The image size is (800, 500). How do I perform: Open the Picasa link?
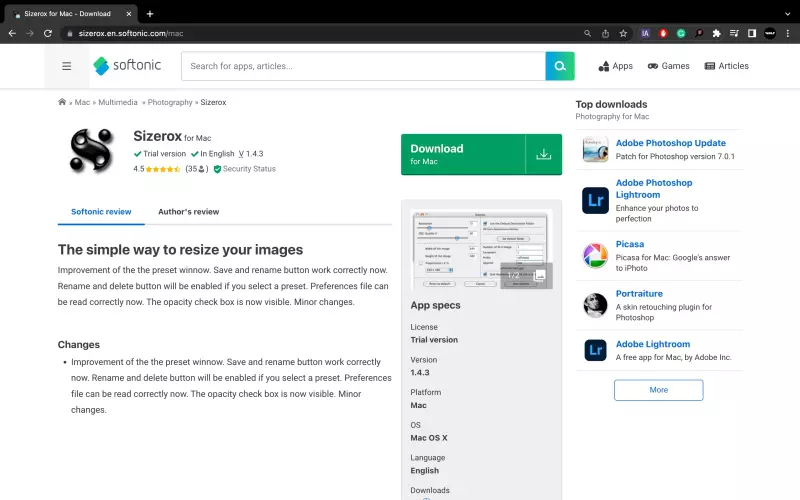click(630, 244)
